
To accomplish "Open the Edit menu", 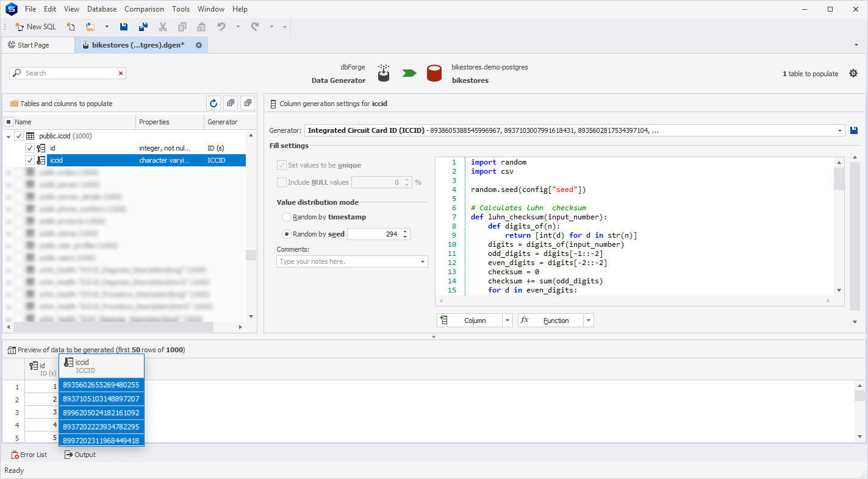I will [50, 9].
